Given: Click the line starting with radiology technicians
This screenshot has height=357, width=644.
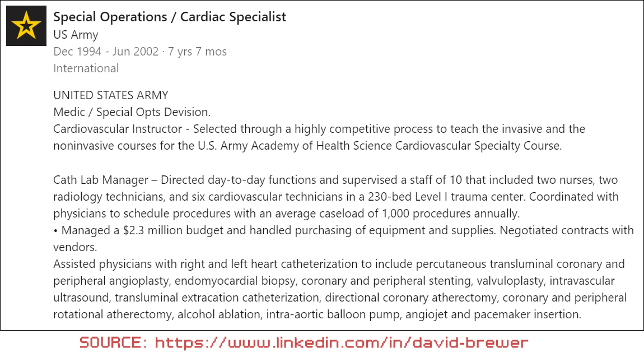Looking at the screenshot, I should coord(336,197).
